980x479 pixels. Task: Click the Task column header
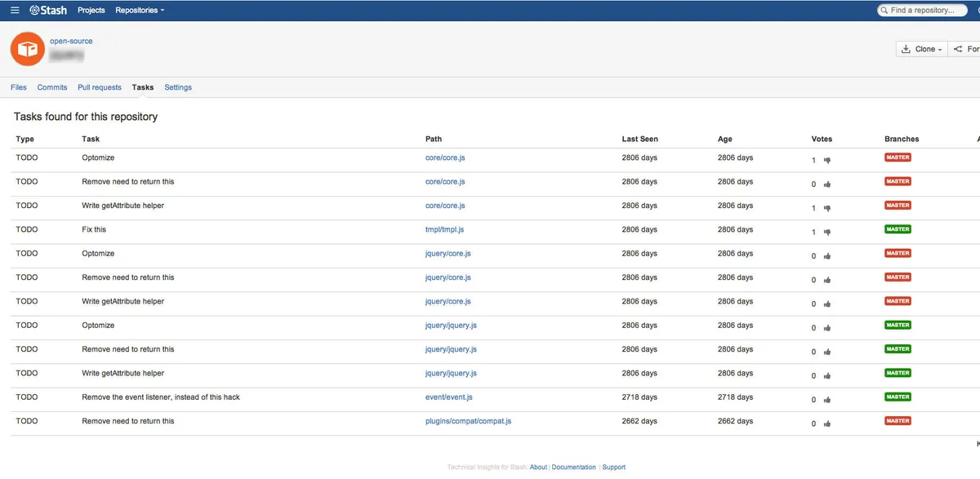pyautogui.click(x=91, y=139)
